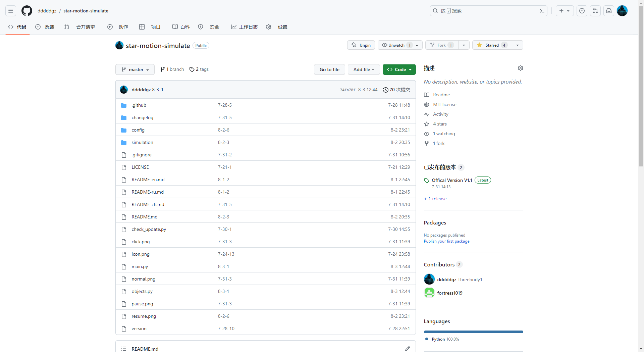
Task: Click the simulation folder icon
Action: [x=124, y=142]
